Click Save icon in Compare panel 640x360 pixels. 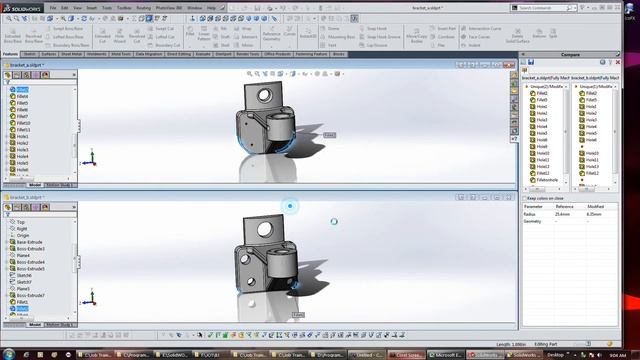click(531, 62)
